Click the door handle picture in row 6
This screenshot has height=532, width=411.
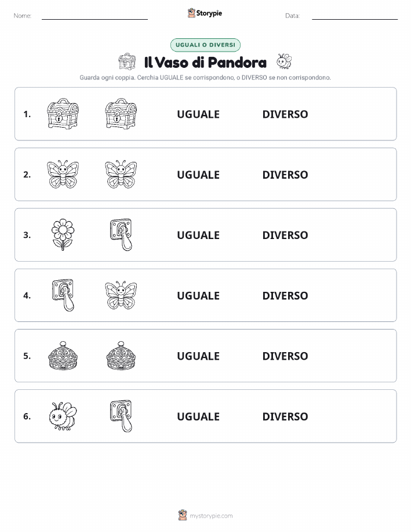pos(121,417)
